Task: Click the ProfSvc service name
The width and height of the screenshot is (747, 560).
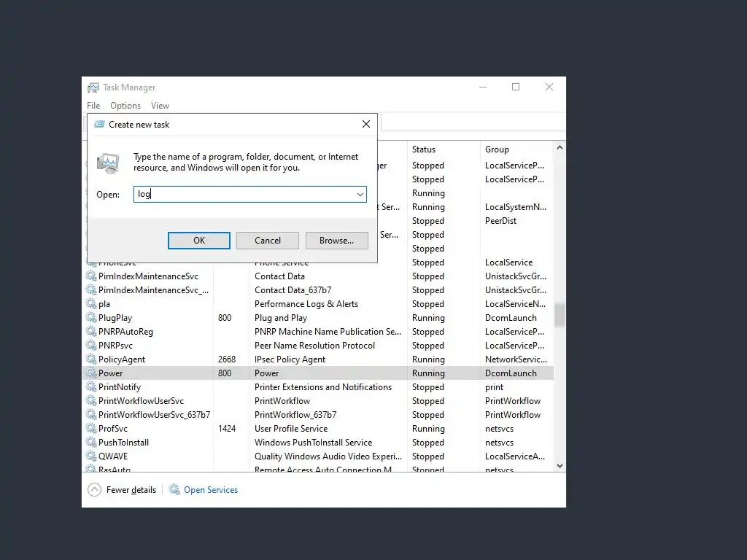Action: pyautogui.click(x=113, y=428)
